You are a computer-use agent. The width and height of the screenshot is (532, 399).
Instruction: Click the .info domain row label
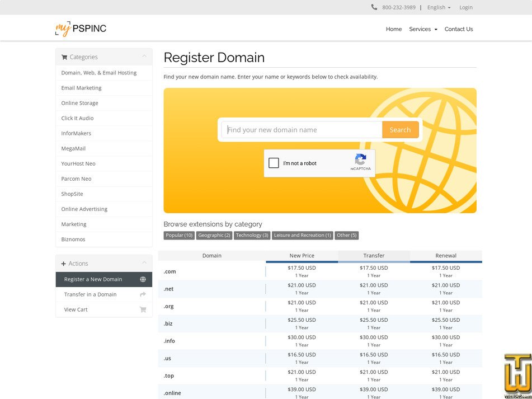pyautogui.click(x=170, y=341)
